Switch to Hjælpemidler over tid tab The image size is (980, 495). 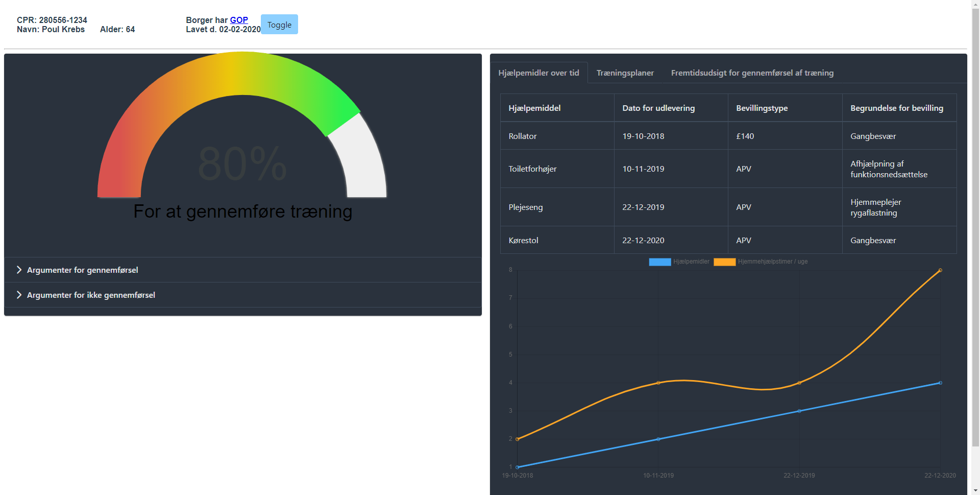point(538,73)
